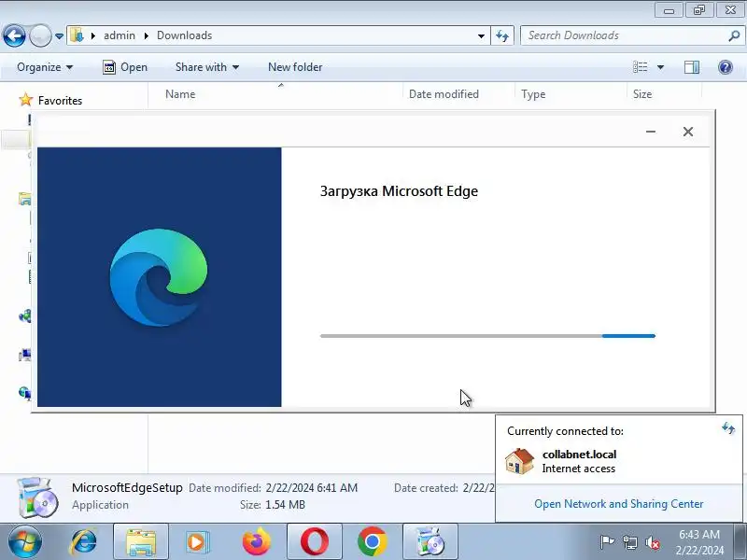Open the Windows Start menu

(x=24, y=542)
